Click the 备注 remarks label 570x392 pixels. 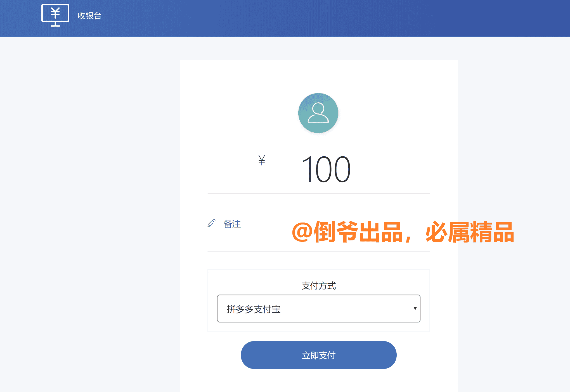tap(231, 224)
